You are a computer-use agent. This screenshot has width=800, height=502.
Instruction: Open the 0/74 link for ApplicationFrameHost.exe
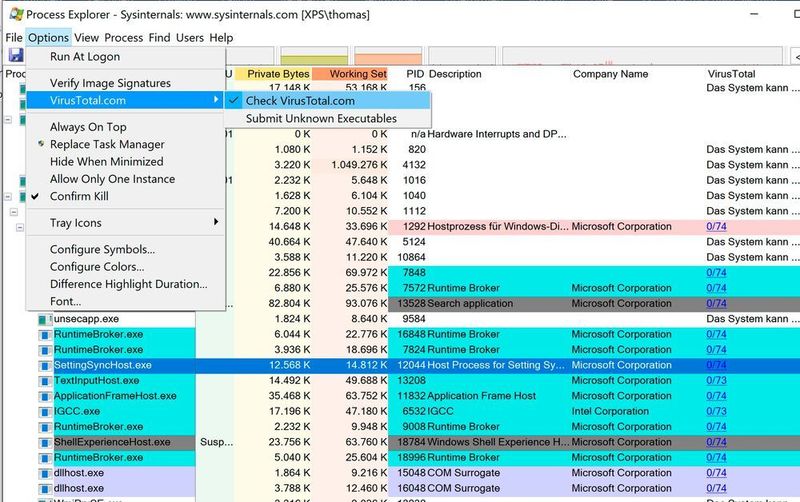[716, 396]
